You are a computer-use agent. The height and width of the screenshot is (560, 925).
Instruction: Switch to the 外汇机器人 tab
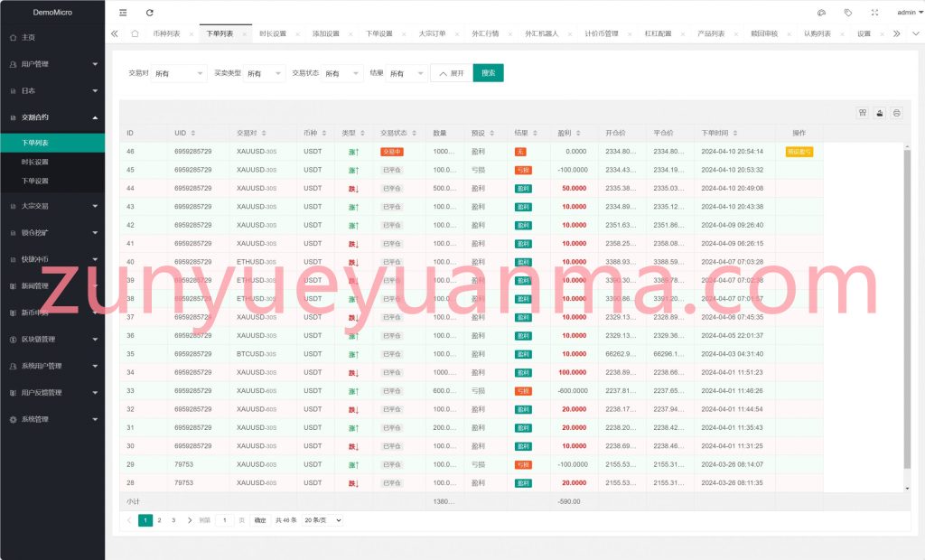tap(542, 33)
